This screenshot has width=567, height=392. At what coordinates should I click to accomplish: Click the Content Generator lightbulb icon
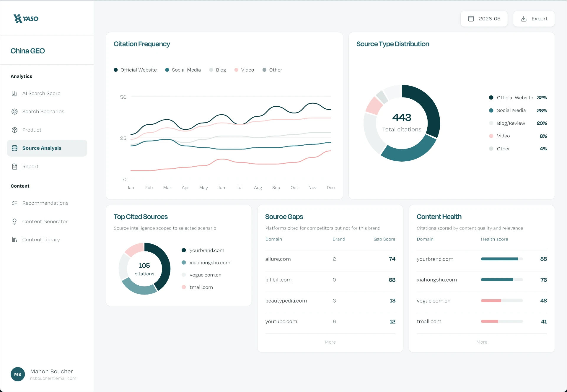click(14, 222)
